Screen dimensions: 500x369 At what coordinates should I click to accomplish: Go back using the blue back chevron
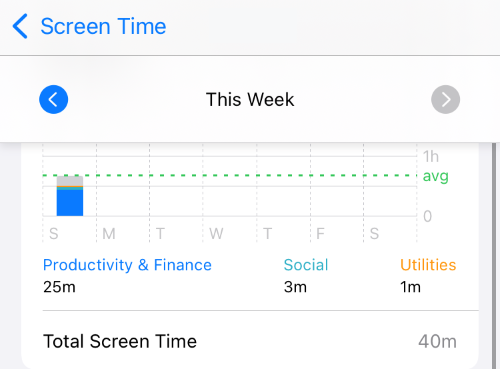tap(20, 26)
